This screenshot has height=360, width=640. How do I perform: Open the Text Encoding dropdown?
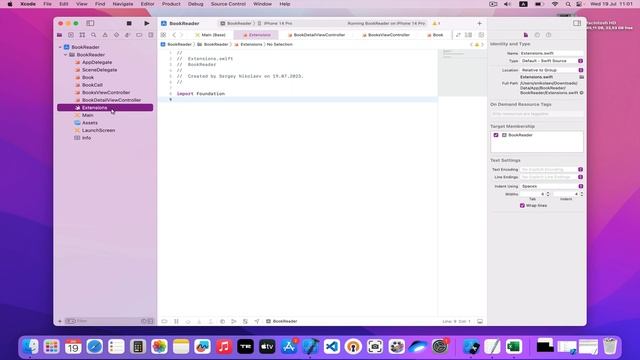click(x=552, y=169)
